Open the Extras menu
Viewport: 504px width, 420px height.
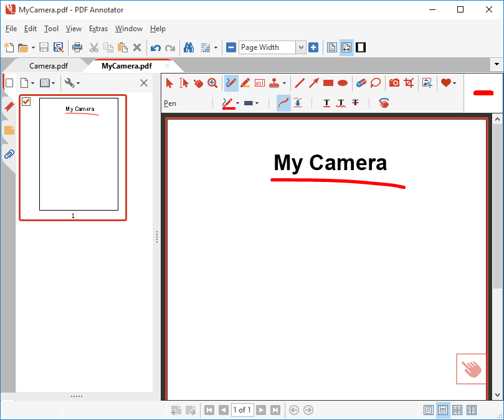(x=98, y=29)
